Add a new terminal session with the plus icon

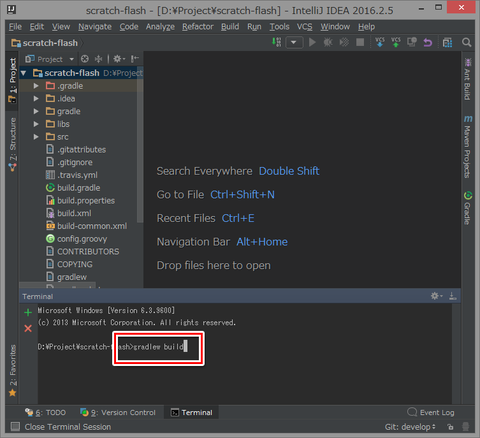coord(28,312)
